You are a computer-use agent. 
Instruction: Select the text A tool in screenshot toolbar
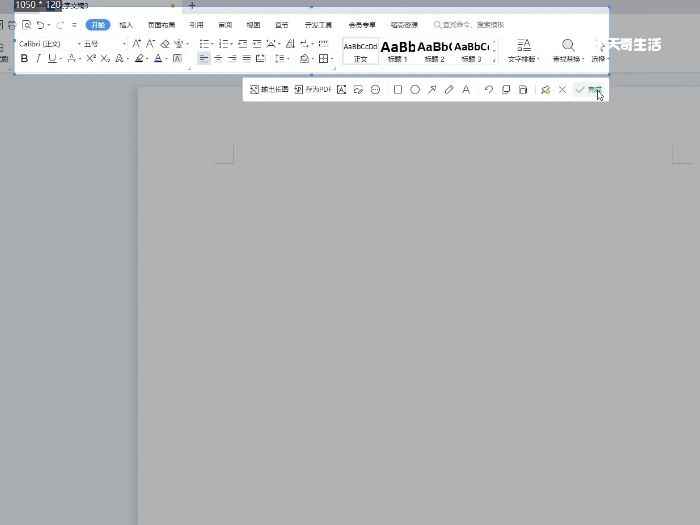coord(466,90)
